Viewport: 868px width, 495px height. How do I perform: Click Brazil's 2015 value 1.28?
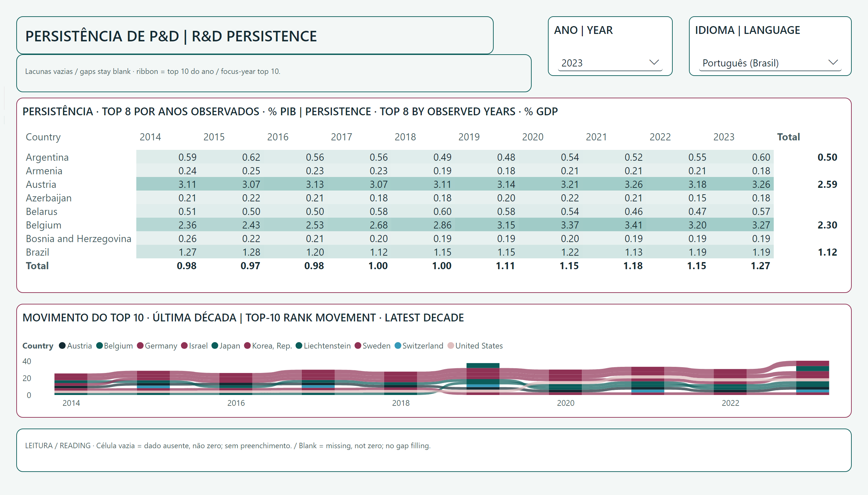(251, 252)
